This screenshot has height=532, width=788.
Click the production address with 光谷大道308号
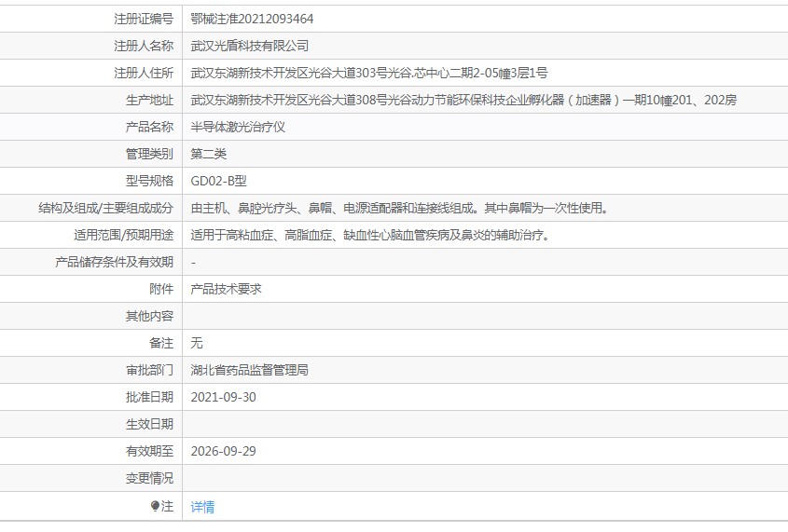(x=463, y=101)
